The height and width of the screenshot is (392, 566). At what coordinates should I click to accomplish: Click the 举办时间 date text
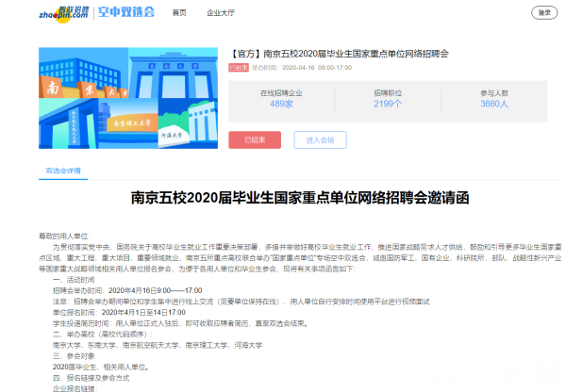pos(302,68)
